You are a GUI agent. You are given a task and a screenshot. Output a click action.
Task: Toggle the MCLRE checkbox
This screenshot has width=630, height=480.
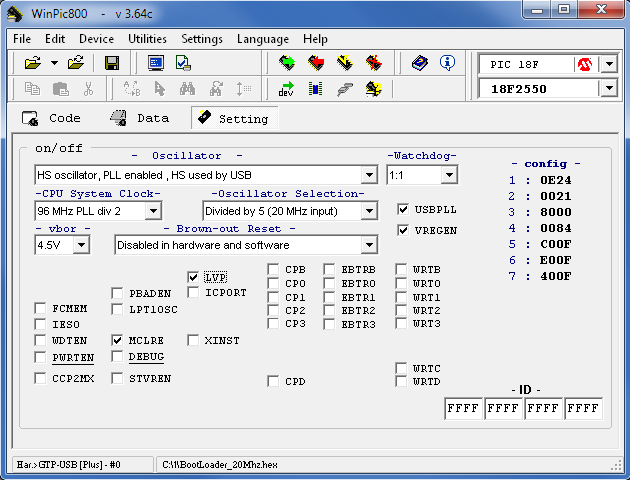[x=117, y=340]
